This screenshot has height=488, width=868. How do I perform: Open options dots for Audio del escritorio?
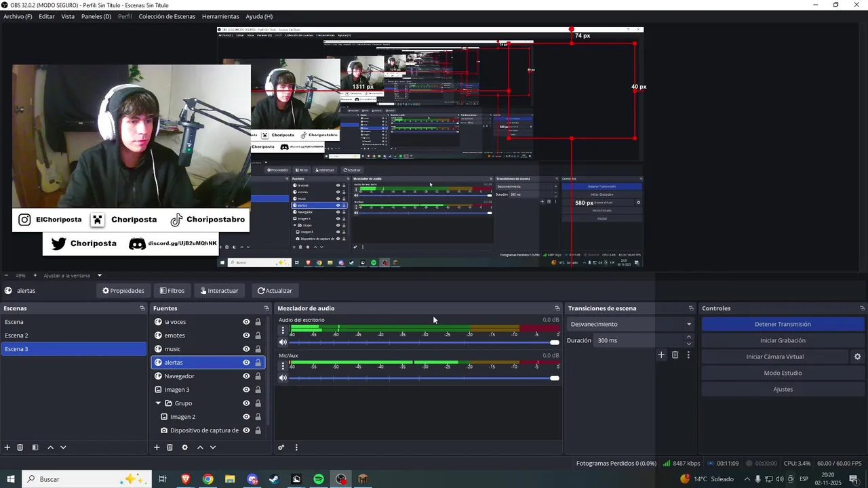283,330
